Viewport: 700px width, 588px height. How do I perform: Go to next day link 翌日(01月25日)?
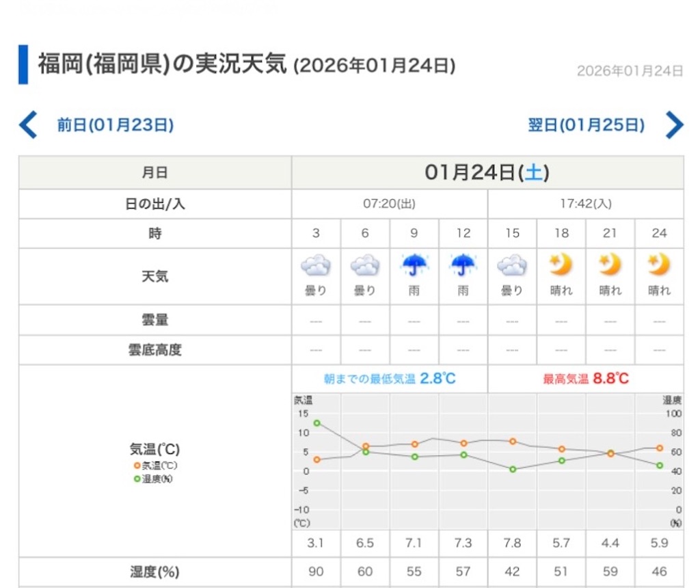tap(586, 125)
